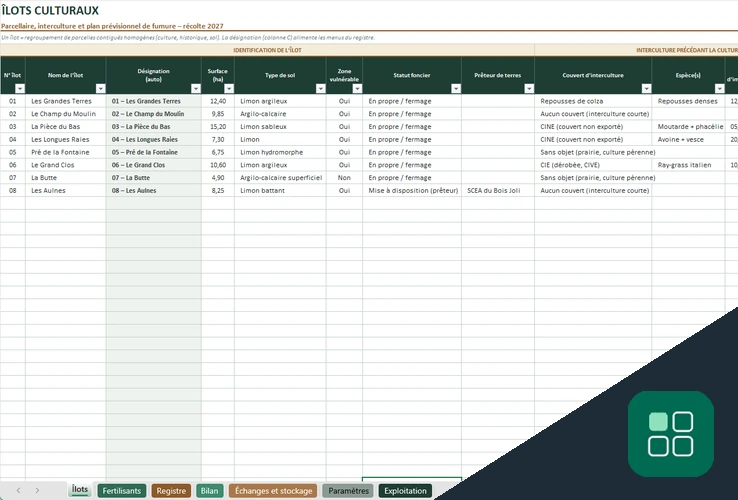The width and height of the screenshot is (738, 500).
Task: Open the Zone vulnérable filter dropdown
Action: (357, 89)
